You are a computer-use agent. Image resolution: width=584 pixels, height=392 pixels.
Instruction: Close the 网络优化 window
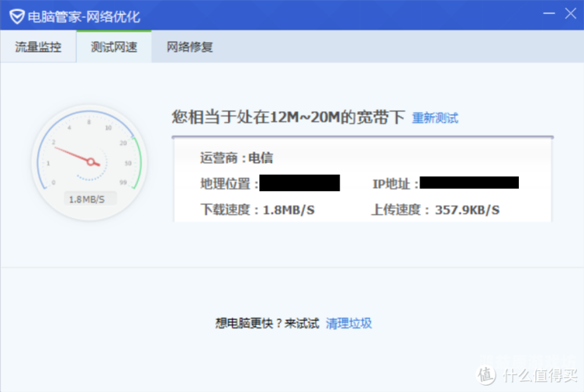[571, 14]
